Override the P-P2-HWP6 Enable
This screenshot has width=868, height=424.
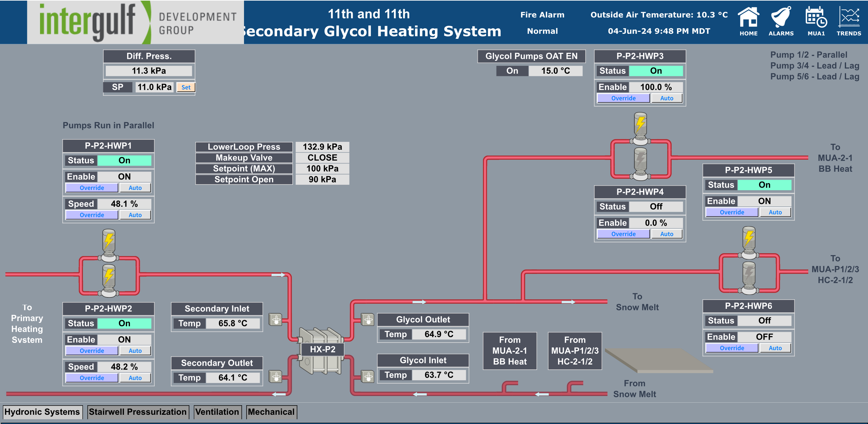[x=732, y=348]
